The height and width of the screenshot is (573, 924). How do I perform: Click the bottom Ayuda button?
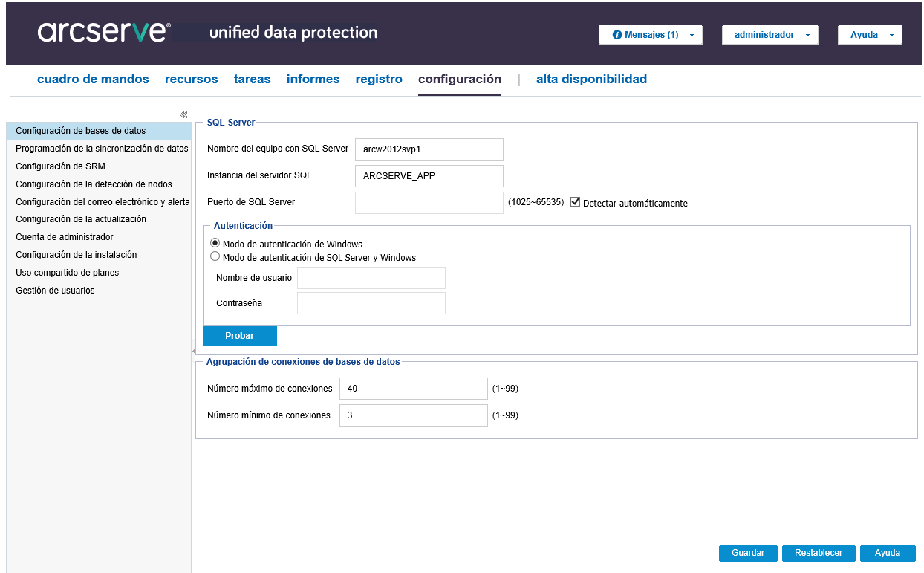click(x=888, y=553)
